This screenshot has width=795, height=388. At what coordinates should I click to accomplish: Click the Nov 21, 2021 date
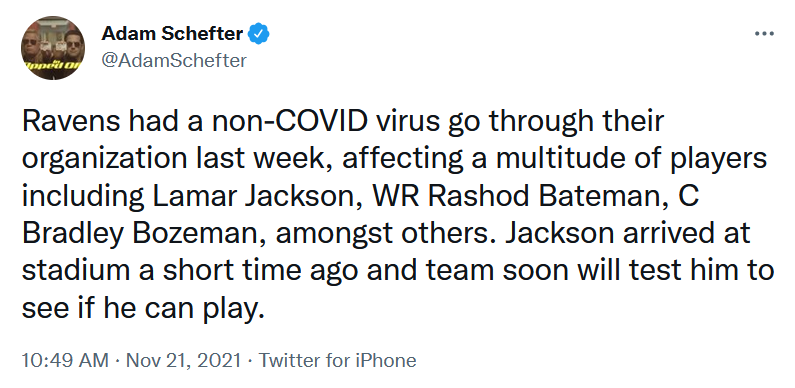pos(183,361)
